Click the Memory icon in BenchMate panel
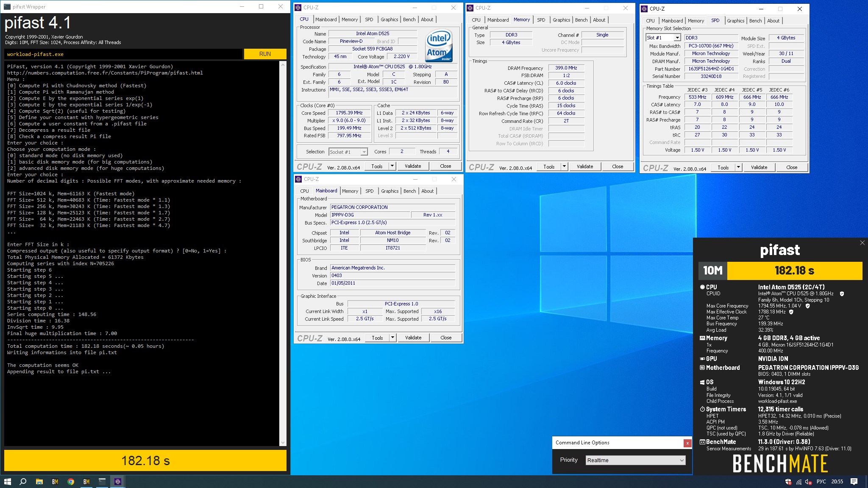Screen dimensions: 868x488 pos(702,338)
